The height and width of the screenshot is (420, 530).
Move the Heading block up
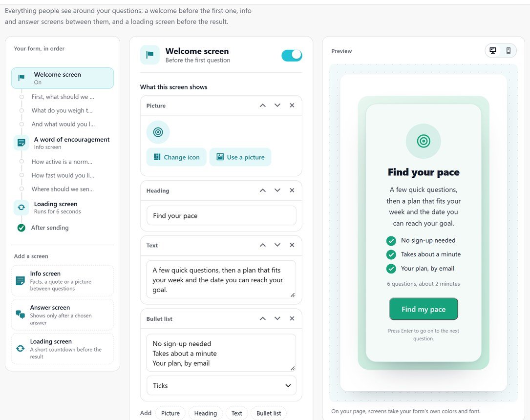click(x=263, y=190)
